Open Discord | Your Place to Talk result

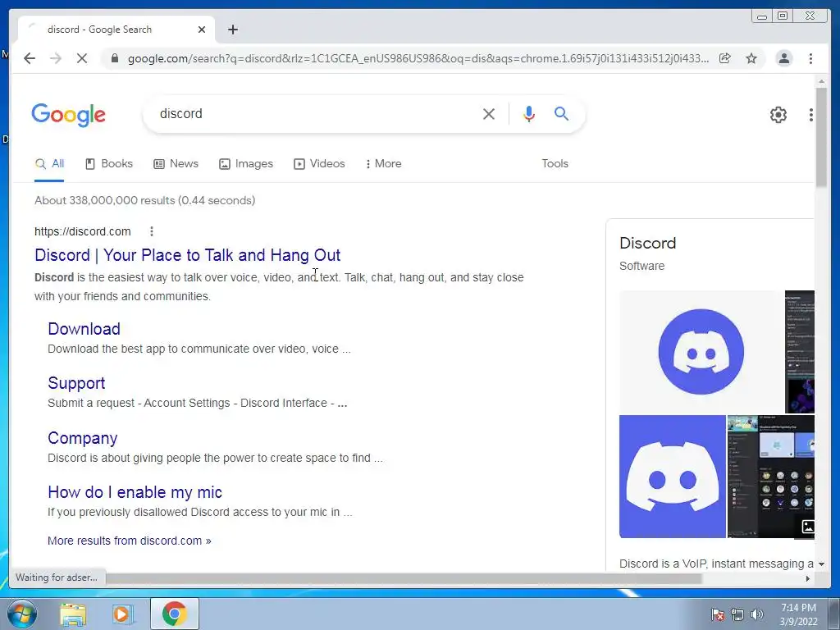coord(188,255)
